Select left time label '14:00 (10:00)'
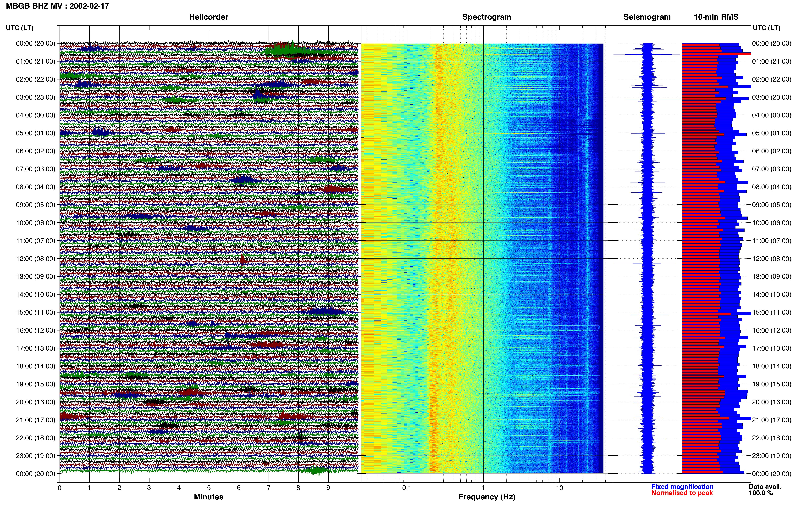 point(36,294)
